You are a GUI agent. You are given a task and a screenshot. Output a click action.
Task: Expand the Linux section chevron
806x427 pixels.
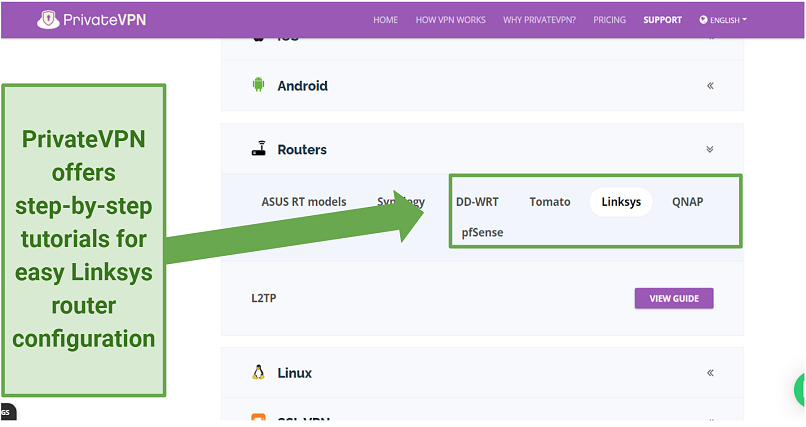tap(710, 373)
